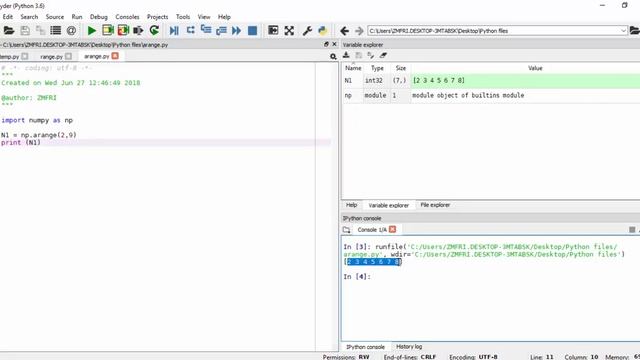Go forward to the next directory
This screenshot has width=640, height=360.
pyautogui.click(x=359, y=31)
